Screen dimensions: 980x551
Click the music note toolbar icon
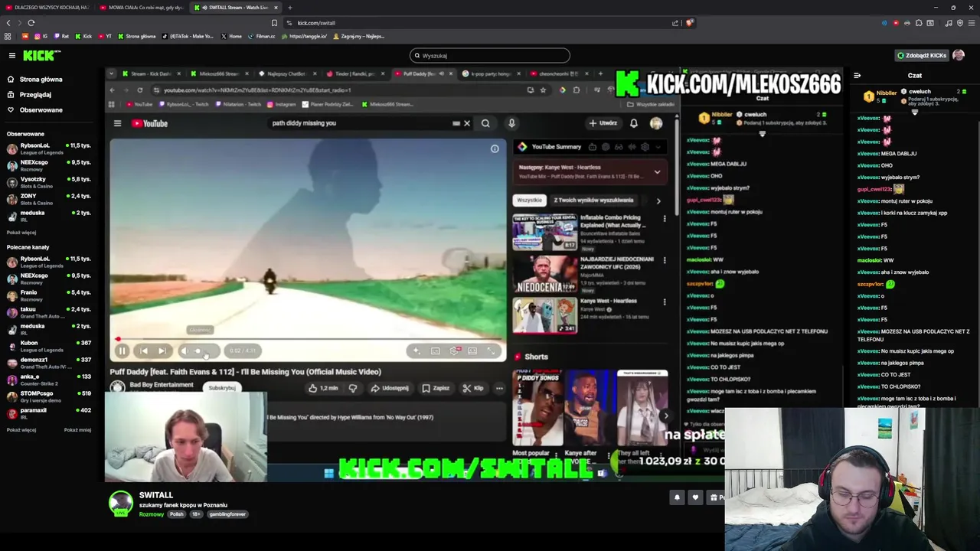(x=949, y=23)
